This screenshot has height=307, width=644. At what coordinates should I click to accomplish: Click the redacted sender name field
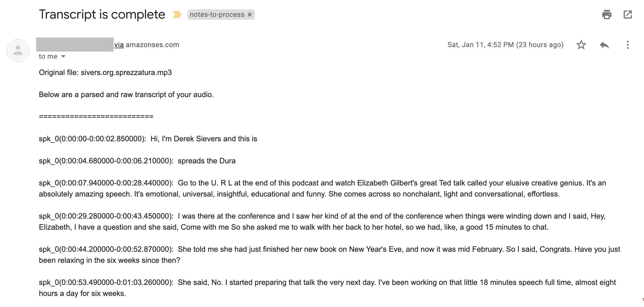click(x=74, y=44)
